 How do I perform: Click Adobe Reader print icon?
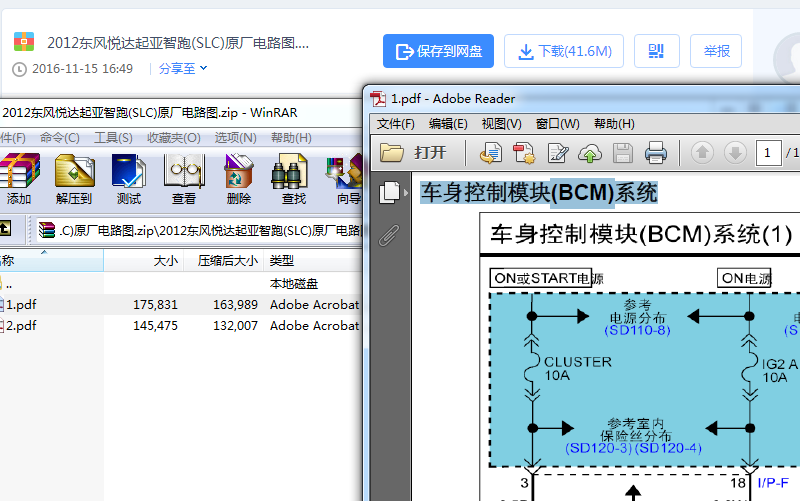(656, 153)
